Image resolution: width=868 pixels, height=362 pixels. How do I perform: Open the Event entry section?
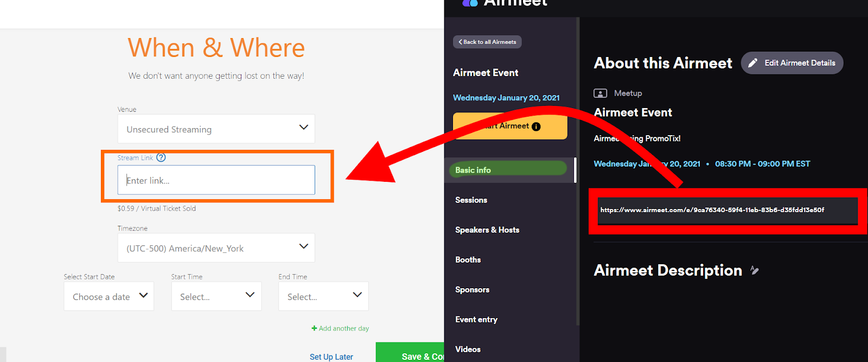(x=476, y=319)
